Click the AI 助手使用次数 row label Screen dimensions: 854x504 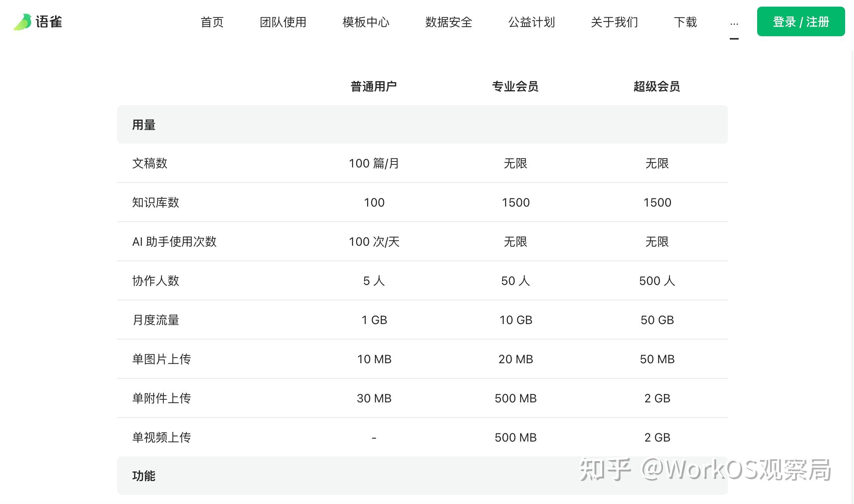(x=174, y=242)
